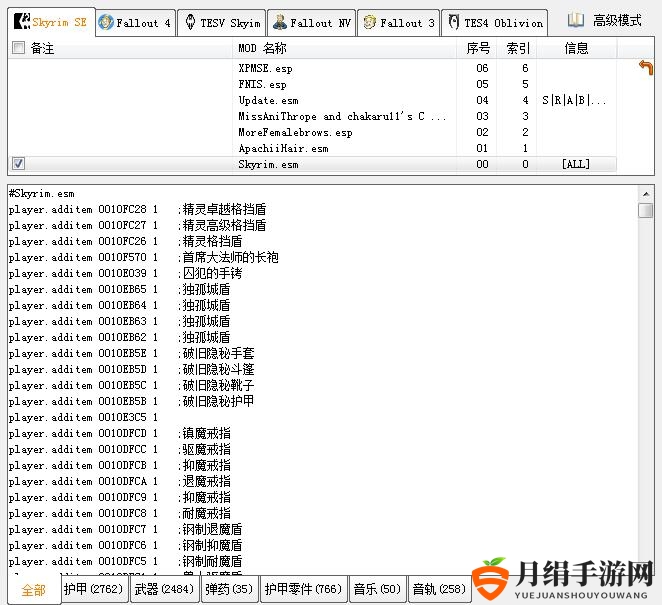
Task: Click the 破旧隐秘靴子 code line
Action: 131,385
